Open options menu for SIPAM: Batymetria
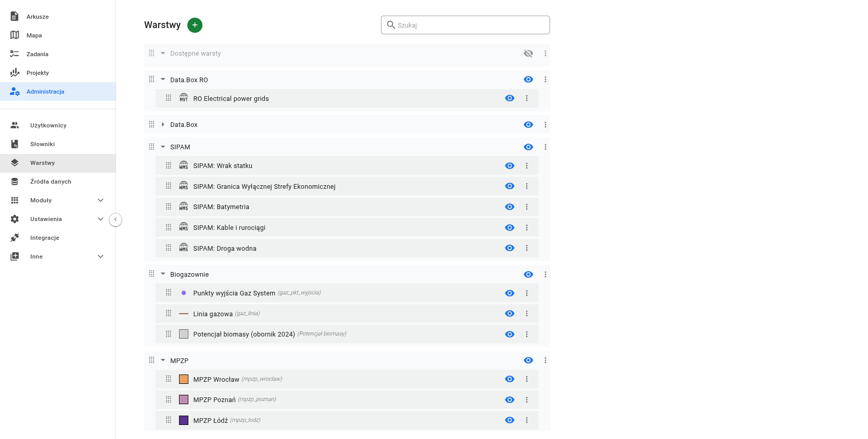The image size is (868, 439). tap(527, 207)
